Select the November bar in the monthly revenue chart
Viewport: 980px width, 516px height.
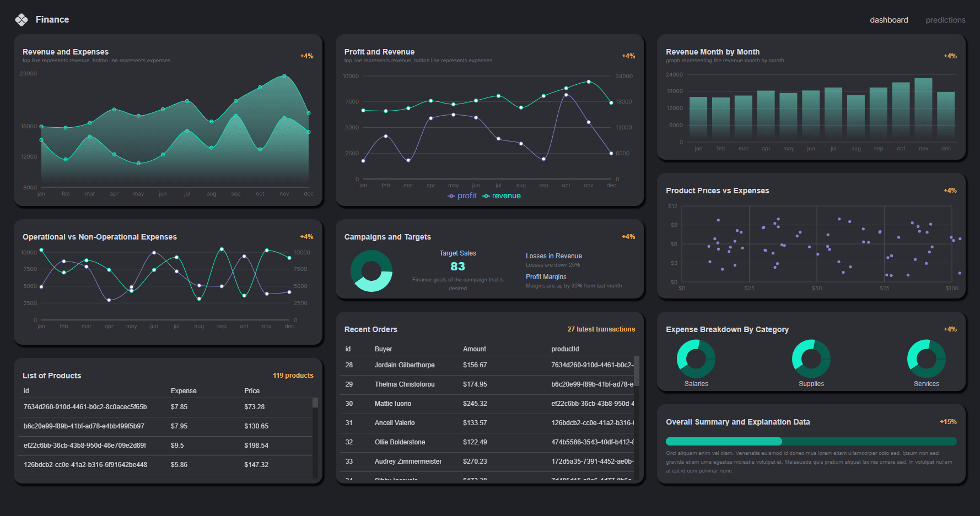(923, 107)
